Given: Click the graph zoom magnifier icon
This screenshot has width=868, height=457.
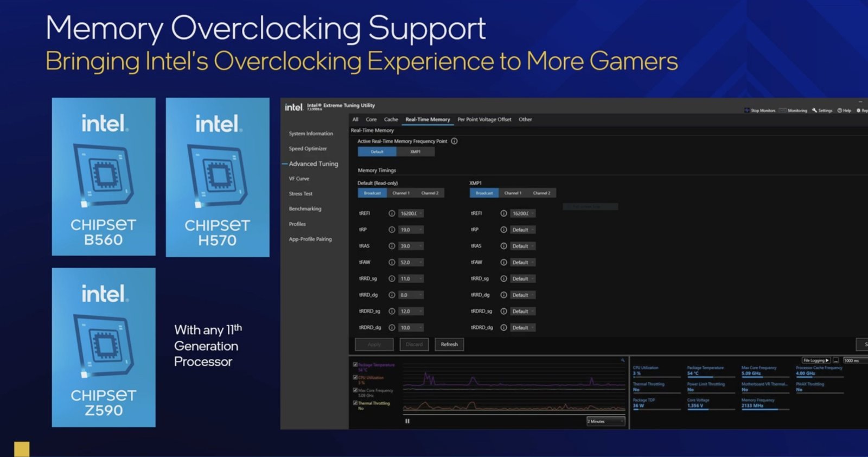Looking at the screenshot, I should [623, 360].
